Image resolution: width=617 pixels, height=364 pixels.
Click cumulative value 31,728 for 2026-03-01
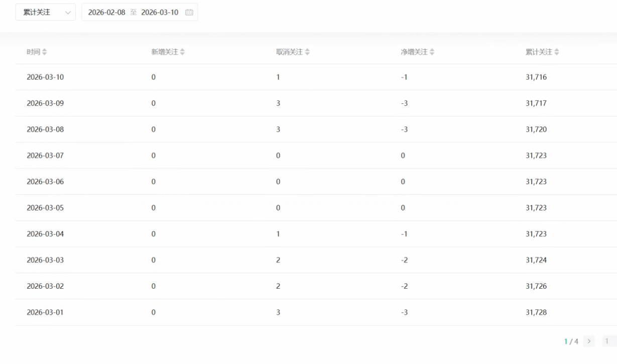pyautogui.click(x=536, y=312)
